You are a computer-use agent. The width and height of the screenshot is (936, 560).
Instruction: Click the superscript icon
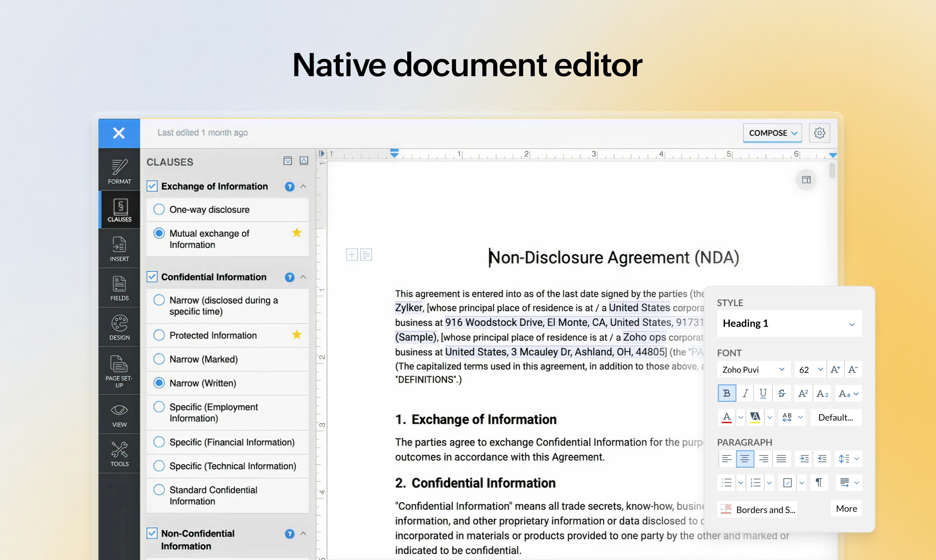(x=803, y=393)
